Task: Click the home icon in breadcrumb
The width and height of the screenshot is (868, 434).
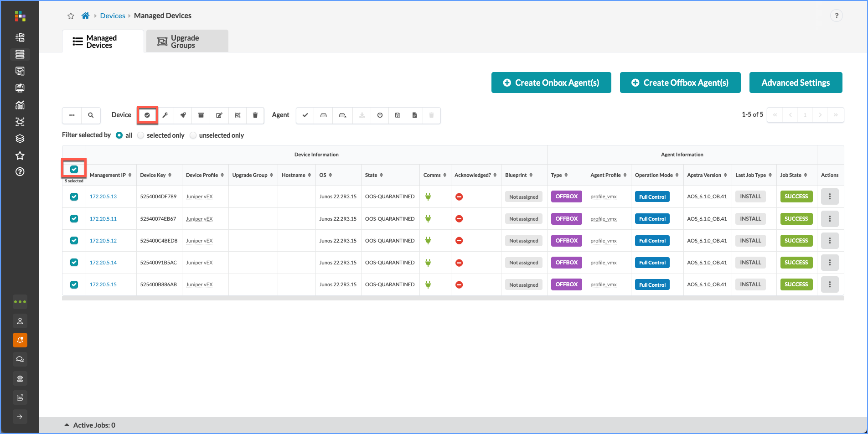Action: pos(85,16)
